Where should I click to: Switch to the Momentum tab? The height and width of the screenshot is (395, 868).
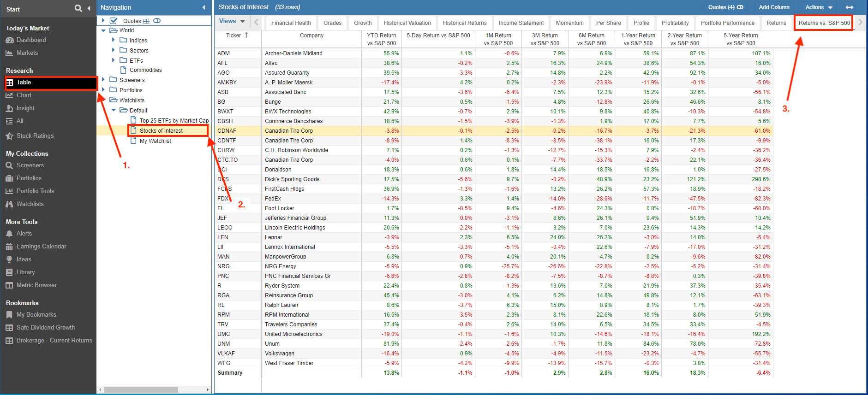click(569, 23)
